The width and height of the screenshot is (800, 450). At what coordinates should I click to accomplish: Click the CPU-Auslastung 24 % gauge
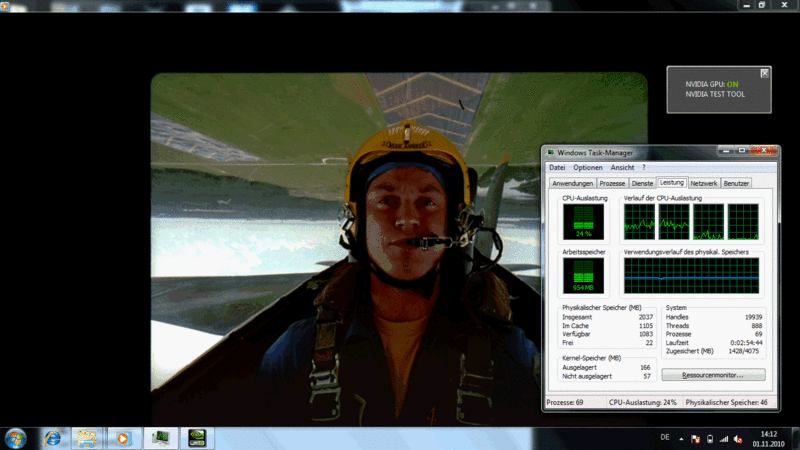583,222
